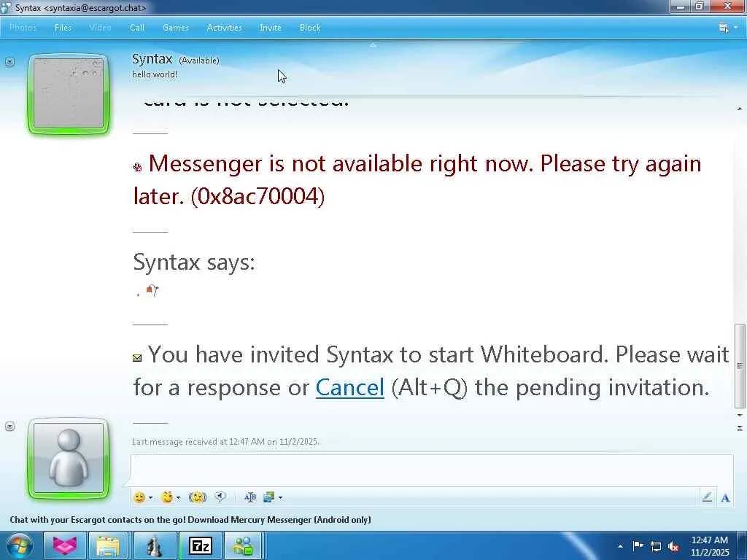Click the scroll down arrow of conversation
747x560 pixels.
(740, 416)
